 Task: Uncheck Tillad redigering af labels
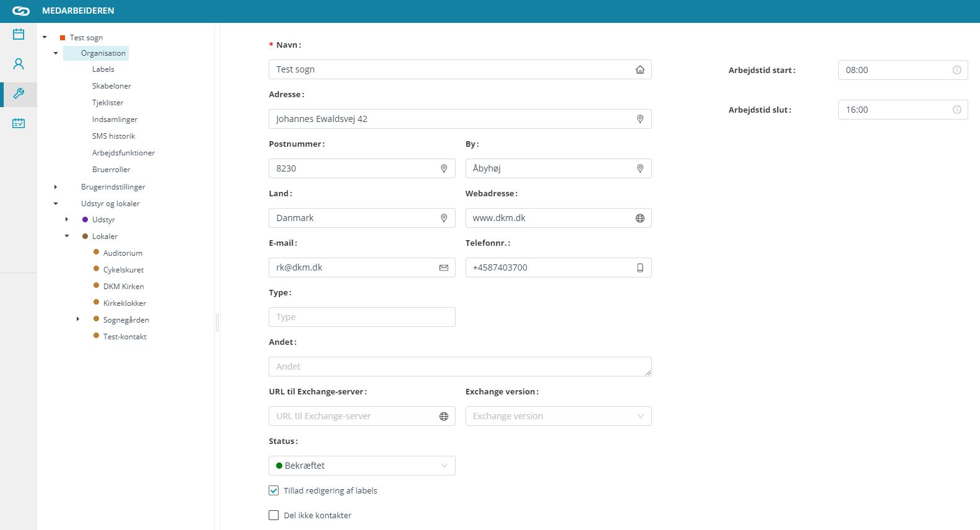coord(274,490)
